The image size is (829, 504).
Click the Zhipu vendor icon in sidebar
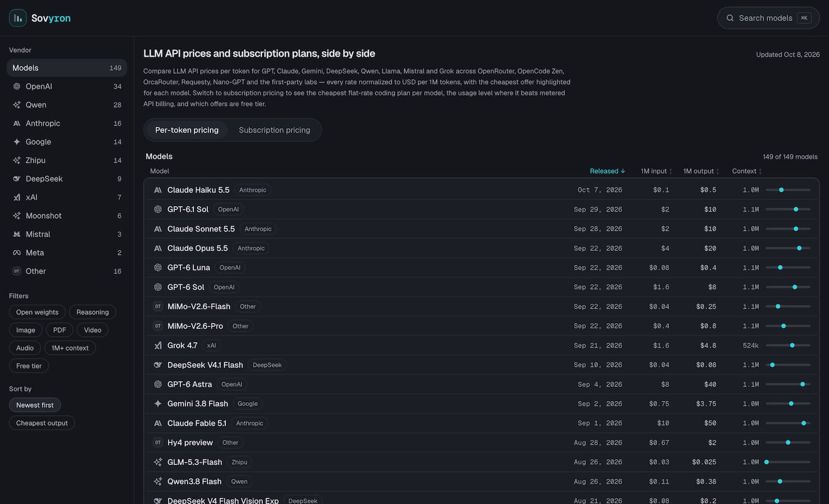[17, 160]
